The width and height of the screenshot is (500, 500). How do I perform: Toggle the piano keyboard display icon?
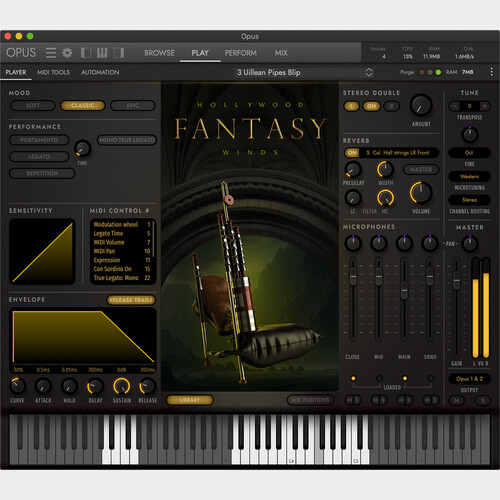(x=102, y=53)
